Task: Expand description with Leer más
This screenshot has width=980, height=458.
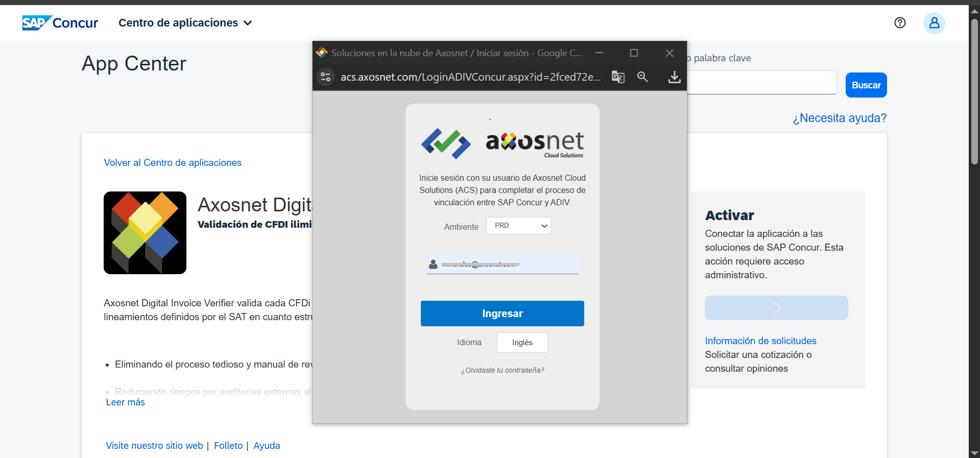Action: [126, 402]
